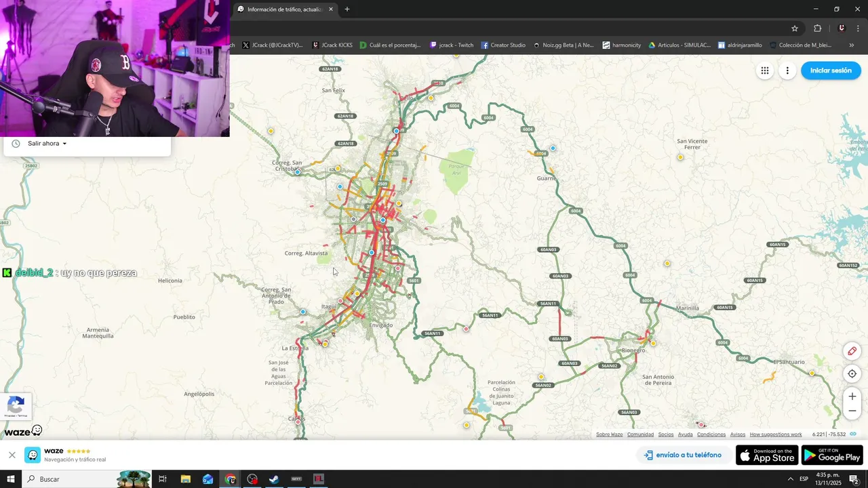Open the Chrome extensions puzzle icon
The image size is (868, 488).
817,28
